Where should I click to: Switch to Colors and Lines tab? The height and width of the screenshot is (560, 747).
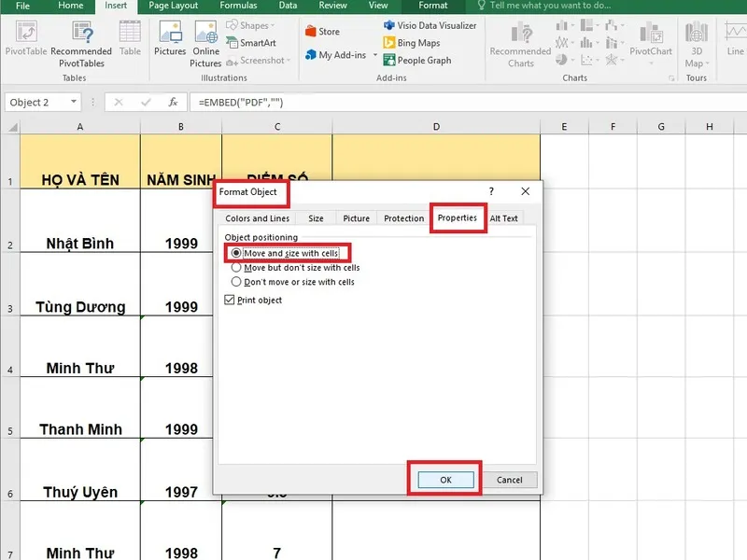click(258, 218)
